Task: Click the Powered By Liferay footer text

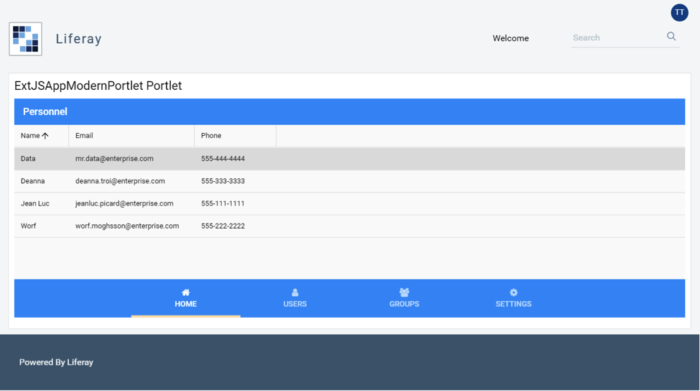Action: tap(56, 362)
